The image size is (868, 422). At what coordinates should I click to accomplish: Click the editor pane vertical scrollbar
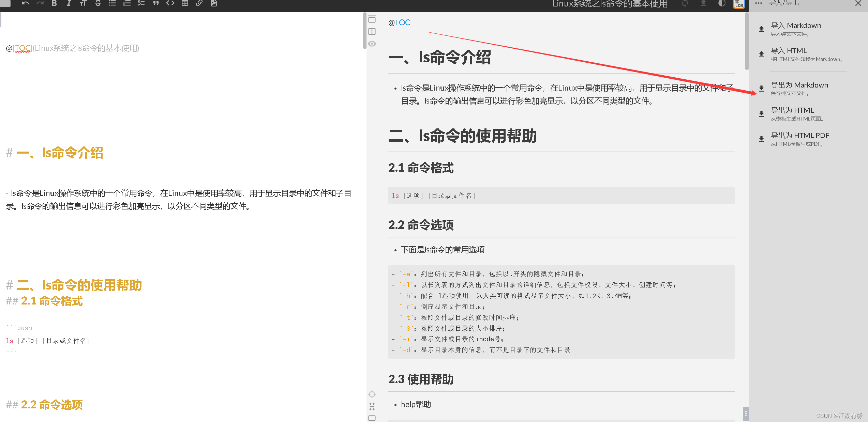[364, 31]
